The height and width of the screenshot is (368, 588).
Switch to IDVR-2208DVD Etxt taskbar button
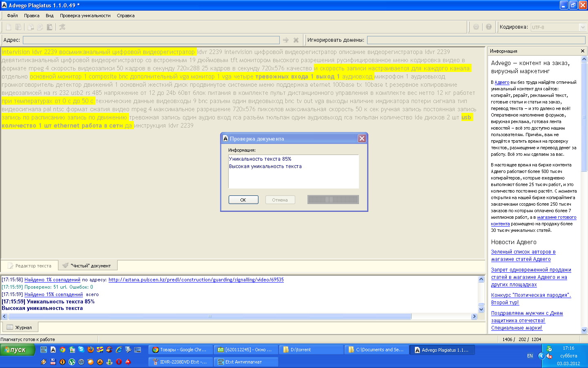tap(180, 362)
